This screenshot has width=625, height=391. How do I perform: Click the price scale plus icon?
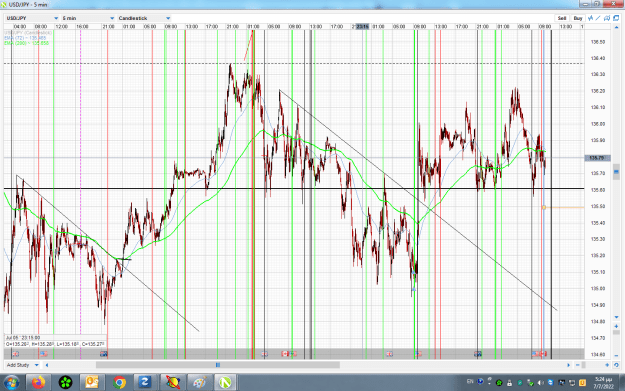(616, 326)
